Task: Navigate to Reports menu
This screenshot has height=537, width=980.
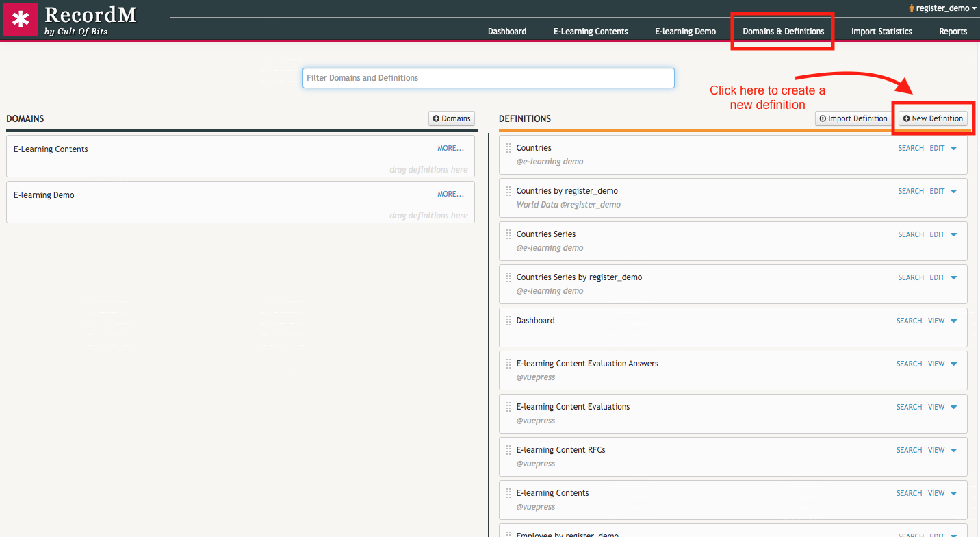Action: click(953, 32)
